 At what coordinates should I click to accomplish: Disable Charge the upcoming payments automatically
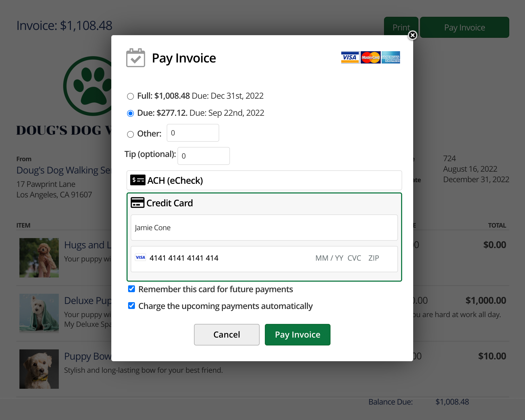[x=132, y=306]
